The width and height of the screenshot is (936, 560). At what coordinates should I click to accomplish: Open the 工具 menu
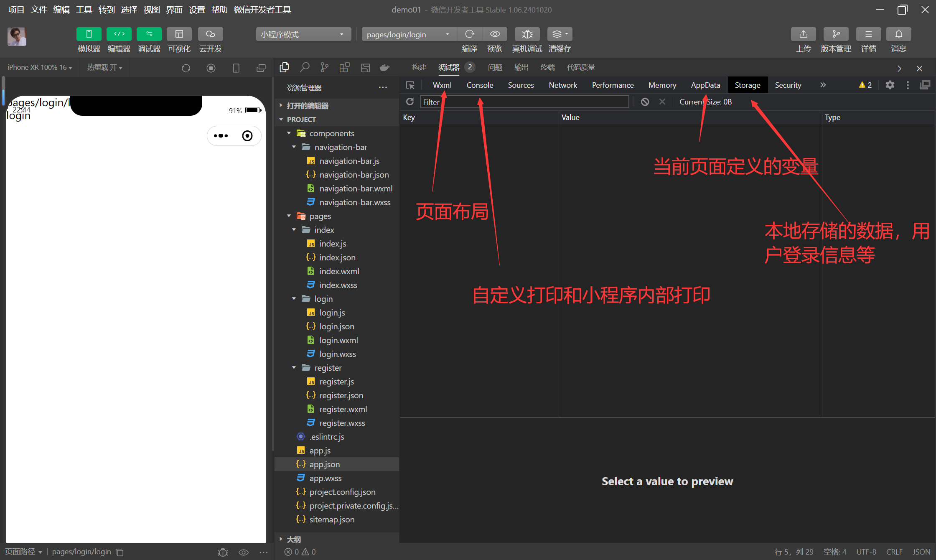coord(84,10)
